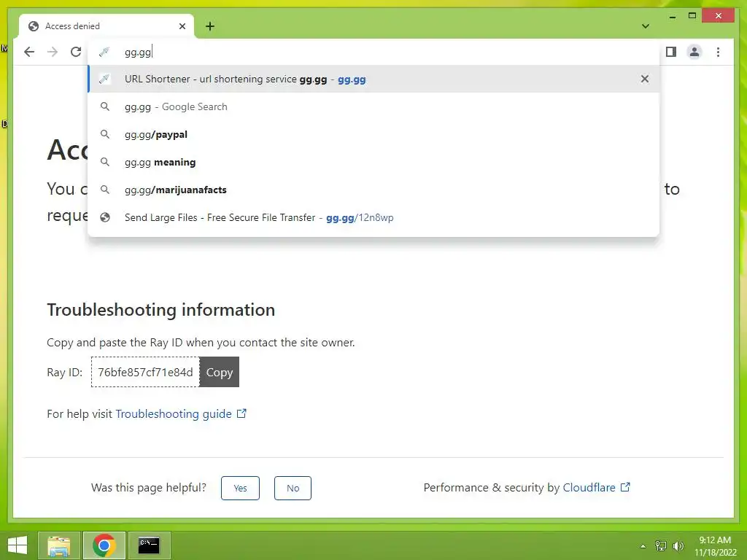Click the 'Was this page helpful?' text
This screenshot has width=747, height=560.
(149, 488)
